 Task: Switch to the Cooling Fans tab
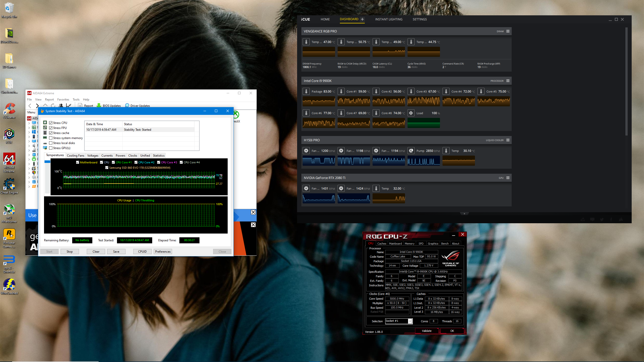click(x=75, y=156)
